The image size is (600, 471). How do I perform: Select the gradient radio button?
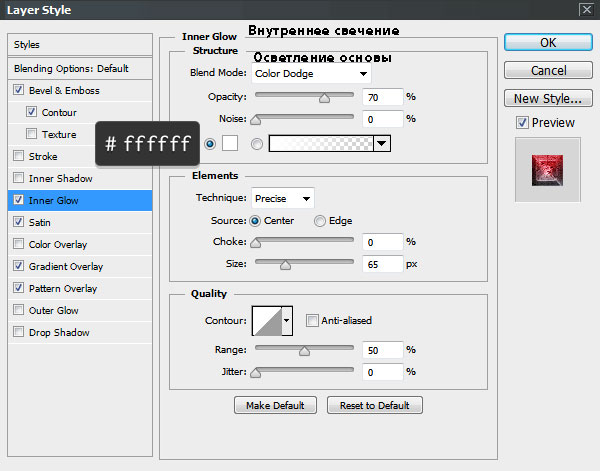pos(257,144)
